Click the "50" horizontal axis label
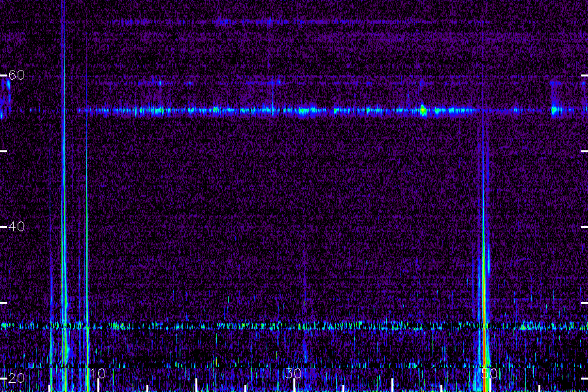Viewport: 588px width, 392px height. click(489, 373)
